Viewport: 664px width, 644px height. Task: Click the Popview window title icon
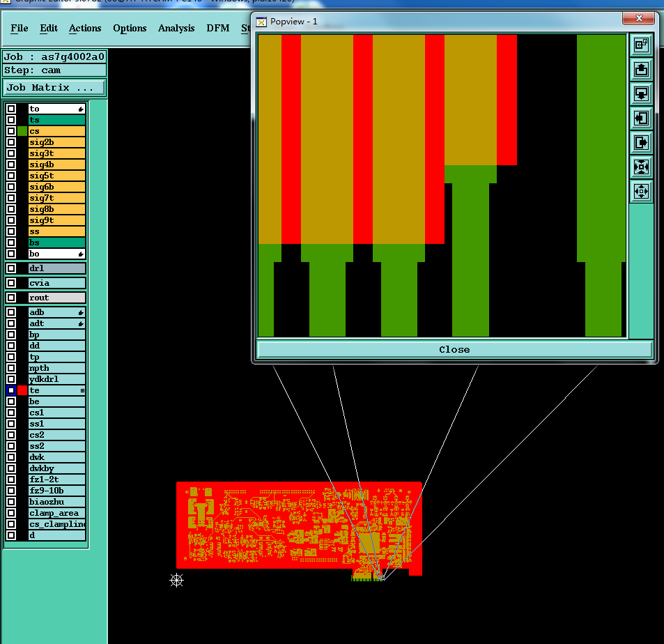262,22
